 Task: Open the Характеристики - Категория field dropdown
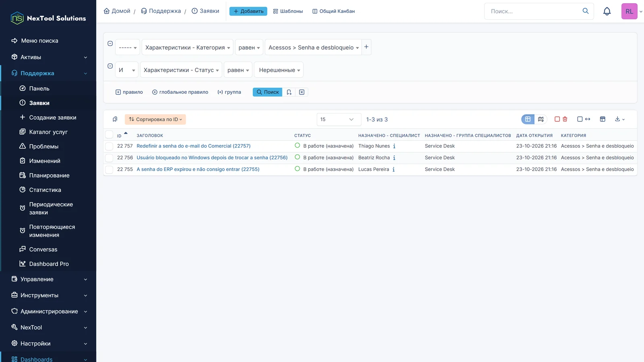188,47
